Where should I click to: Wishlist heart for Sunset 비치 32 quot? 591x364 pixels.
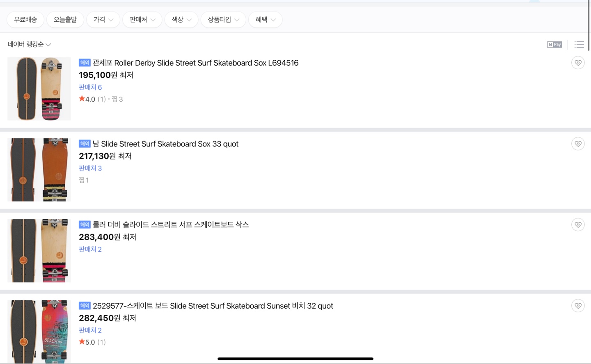tap(578, 306)
